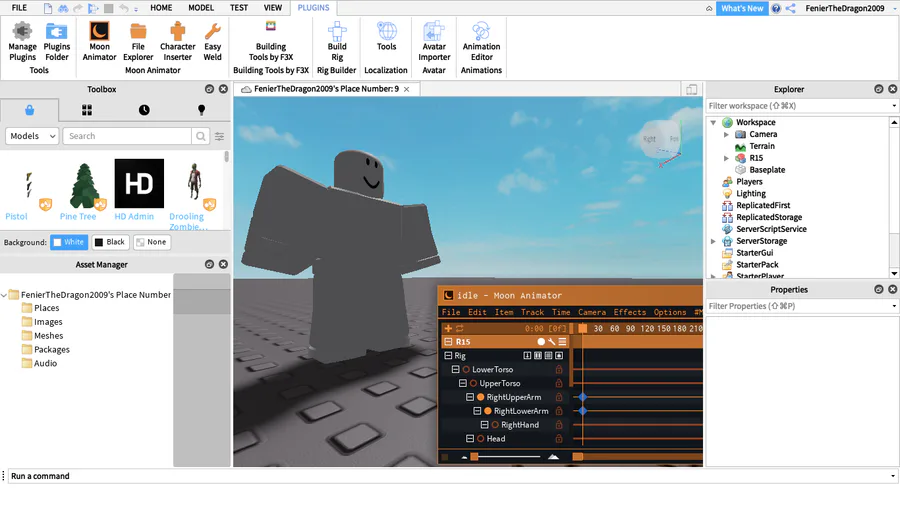Click the RightUpperArm keyframe diamond
The image size is (900, 506).
click(583, 397)
